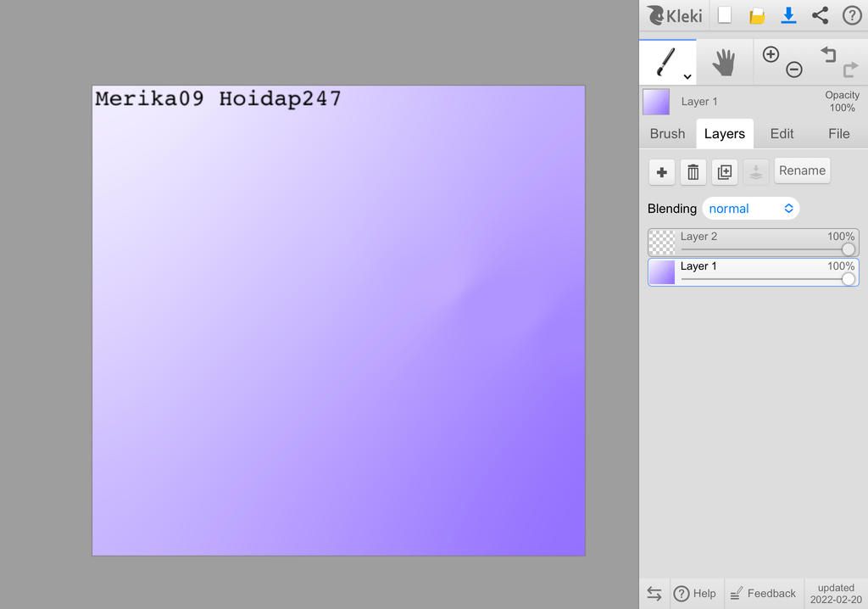Click the Feedback link
The width and height of the screenshot is (868, 609).
(763, 594)
